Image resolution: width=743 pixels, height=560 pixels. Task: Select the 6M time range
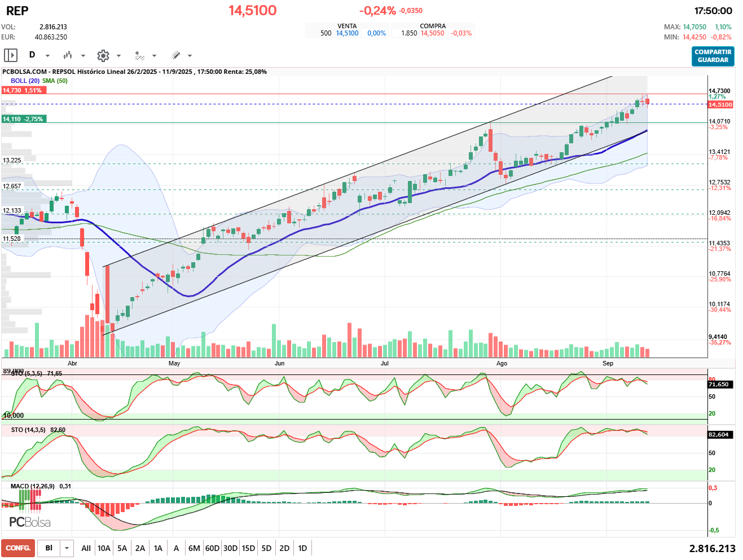[x=194, y=548]
